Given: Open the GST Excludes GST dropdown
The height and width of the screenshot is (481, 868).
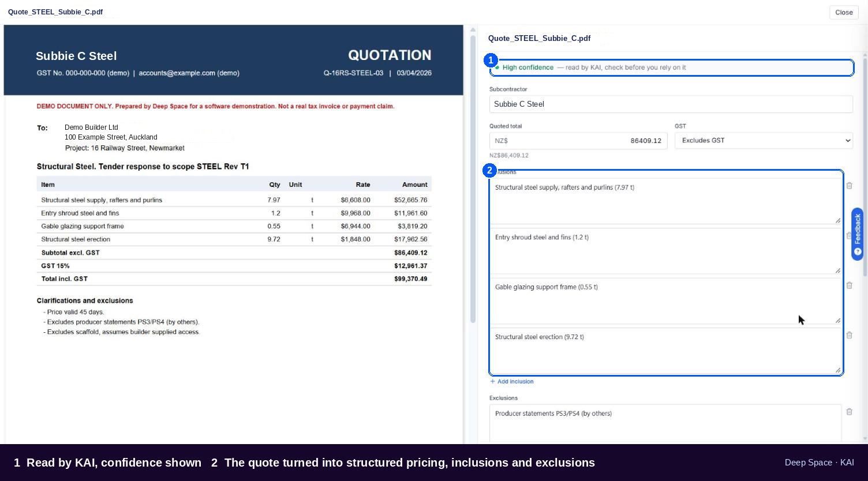Looking at the screenshot, I should click(x=764, y=140).
